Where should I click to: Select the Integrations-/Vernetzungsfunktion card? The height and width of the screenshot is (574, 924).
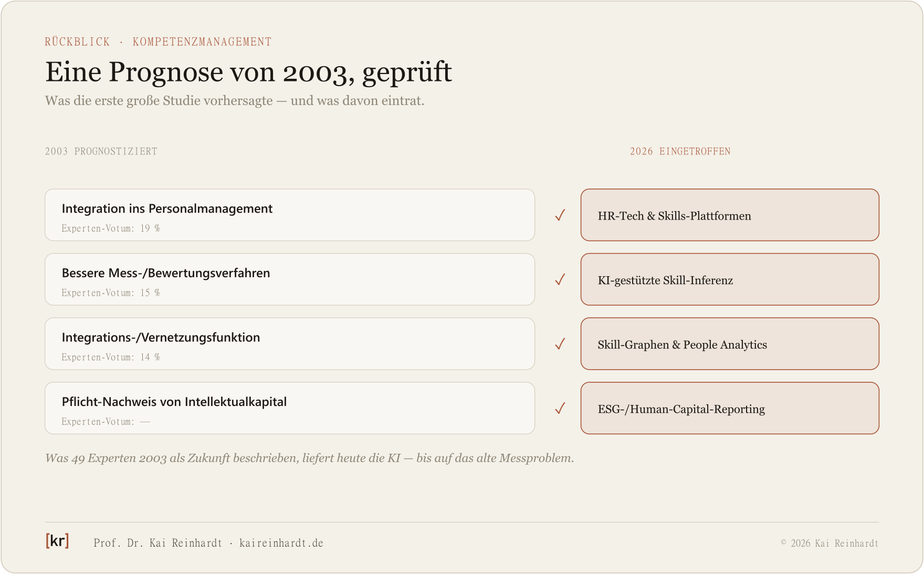tap(290, 344)
